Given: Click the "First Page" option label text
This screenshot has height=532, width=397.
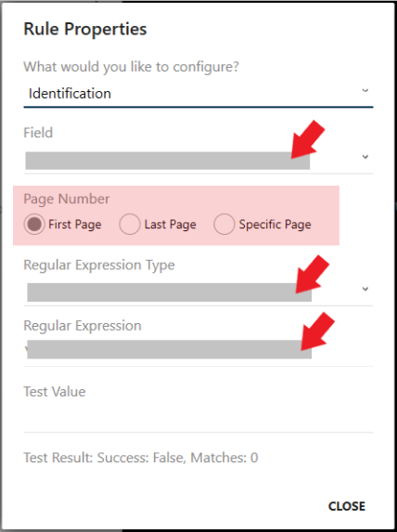Looking at the screenshot, I should pos(75,225).
